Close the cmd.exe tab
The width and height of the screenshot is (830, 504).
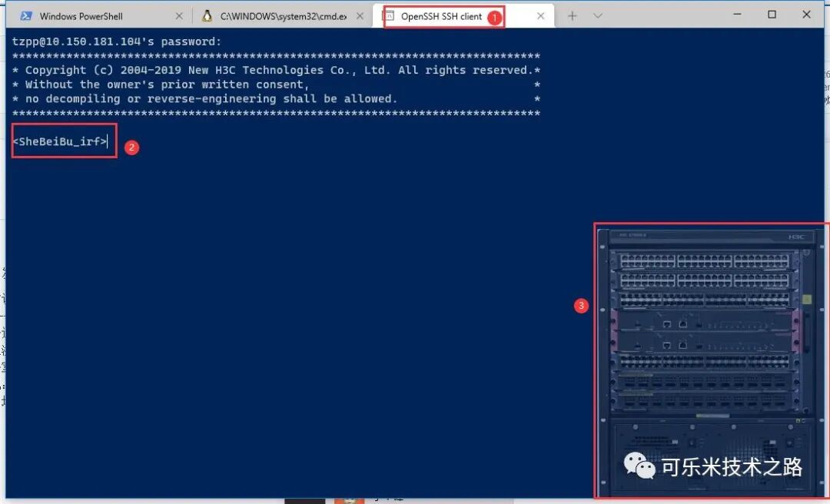point(360,16)
